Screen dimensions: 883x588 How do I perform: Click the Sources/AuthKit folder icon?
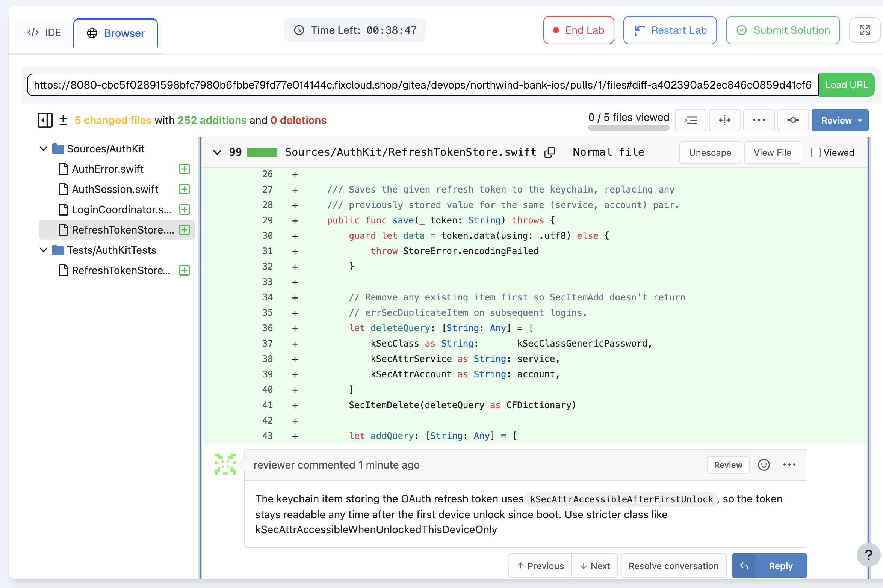click(58, 149)
